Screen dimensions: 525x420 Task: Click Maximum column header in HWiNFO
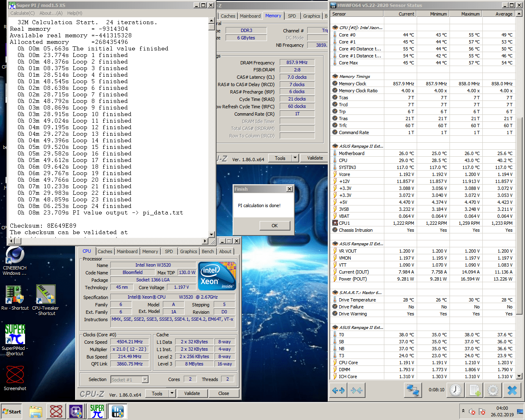pyautogui.click(x=466, y=14)
